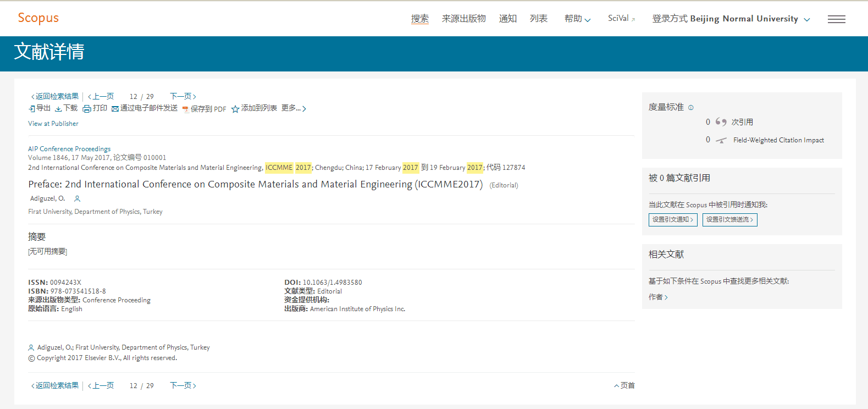Click the document title Preface text
Screen dimensions: 868x409
point(256,184)
